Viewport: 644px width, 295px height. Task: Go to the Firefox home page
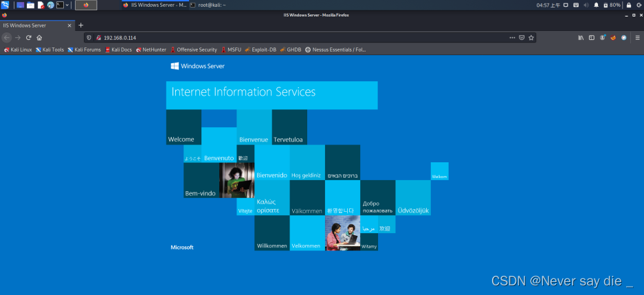(x=39, y=38)
